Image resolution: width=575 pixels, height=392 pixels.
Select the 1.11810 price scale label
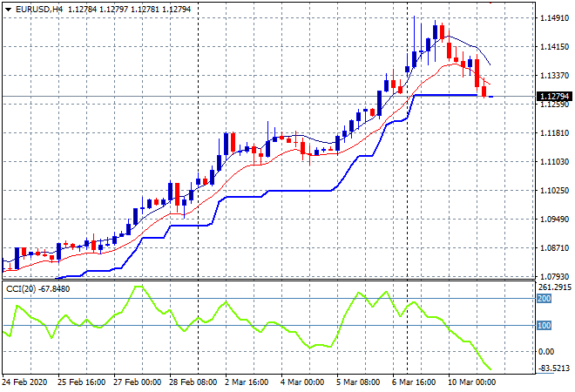(555, 132)
